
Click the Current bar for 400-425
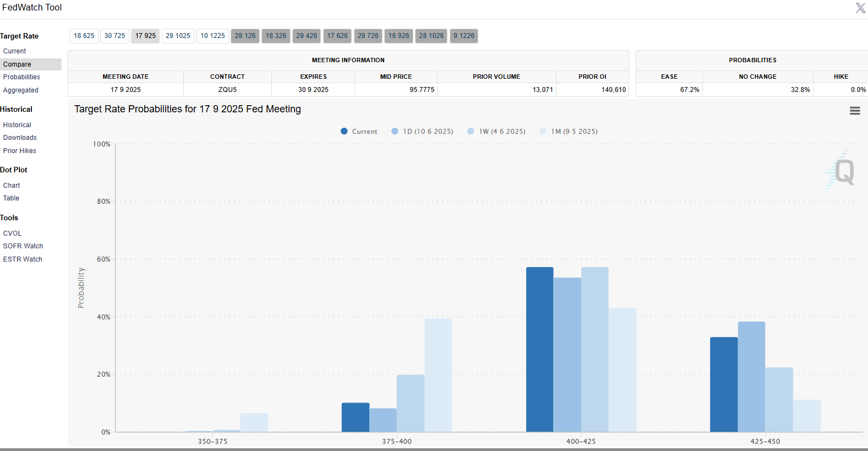[x=539, y=350]
